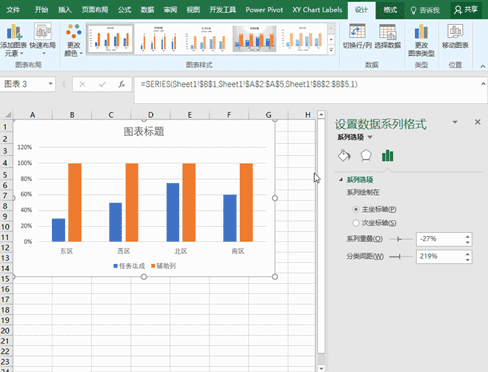Select the second chart style thumbnail
The height and width of the screenshot is (372, 488).
tap(158, 39)
